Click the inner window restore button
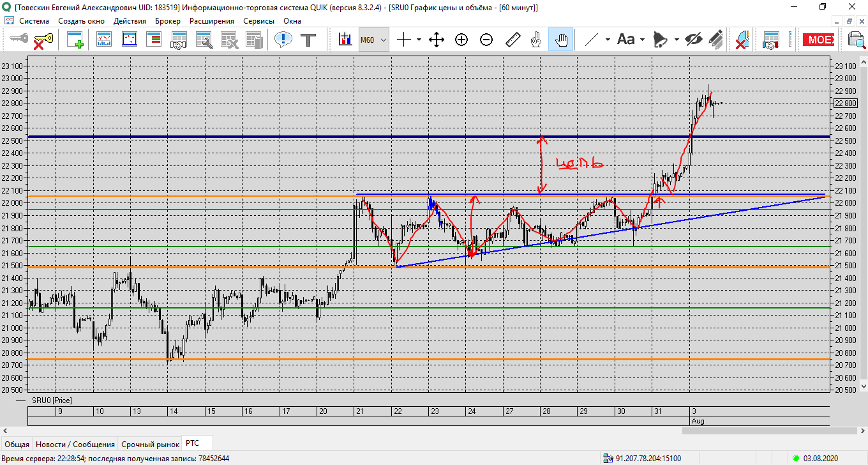 [849, 21]
